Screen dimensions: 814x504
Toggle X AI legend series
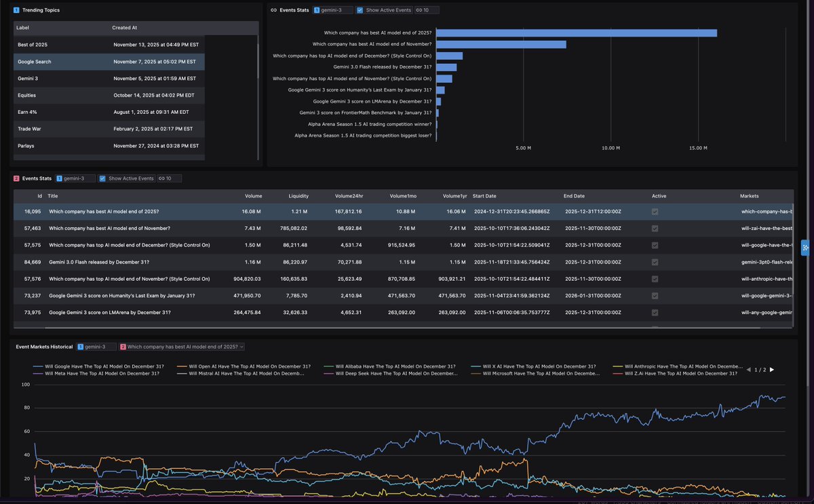pos(533,366)
